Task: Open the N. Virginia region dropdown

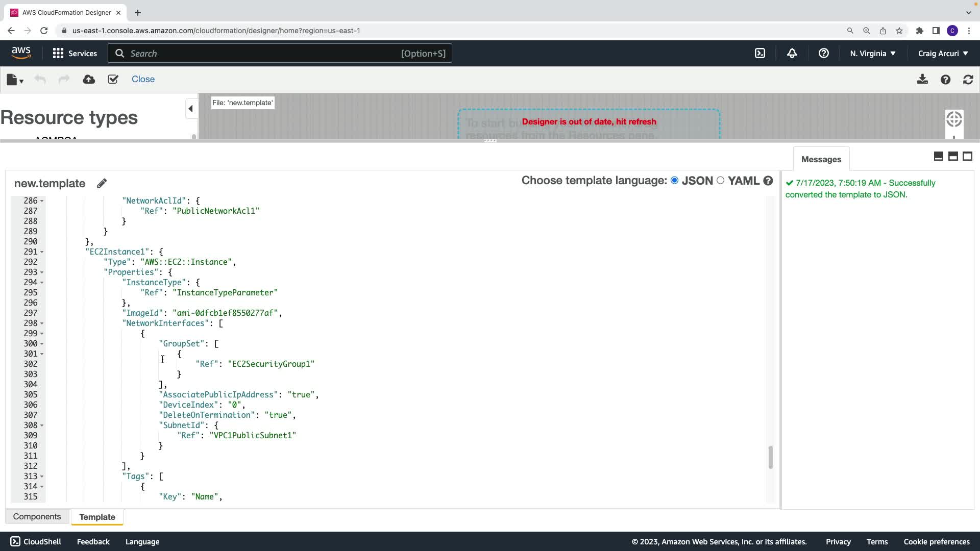Action: [x=872, y=53]
